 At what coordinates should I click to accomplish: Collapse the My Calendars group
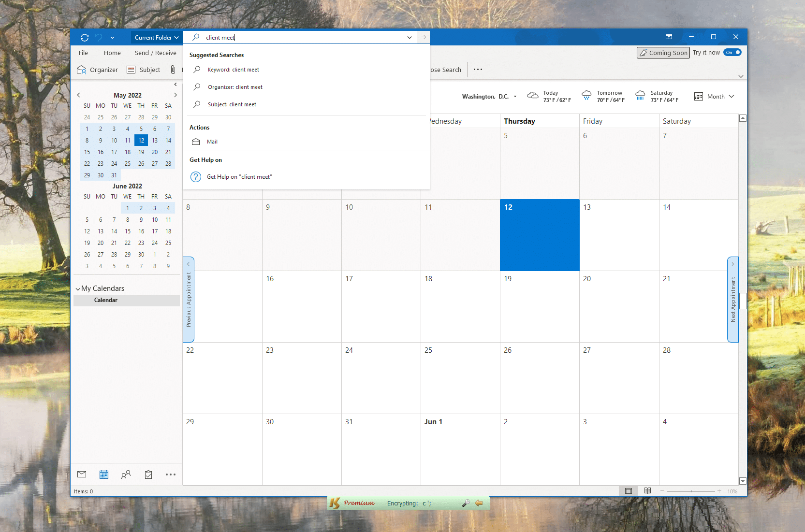click(x=78, y=289)
